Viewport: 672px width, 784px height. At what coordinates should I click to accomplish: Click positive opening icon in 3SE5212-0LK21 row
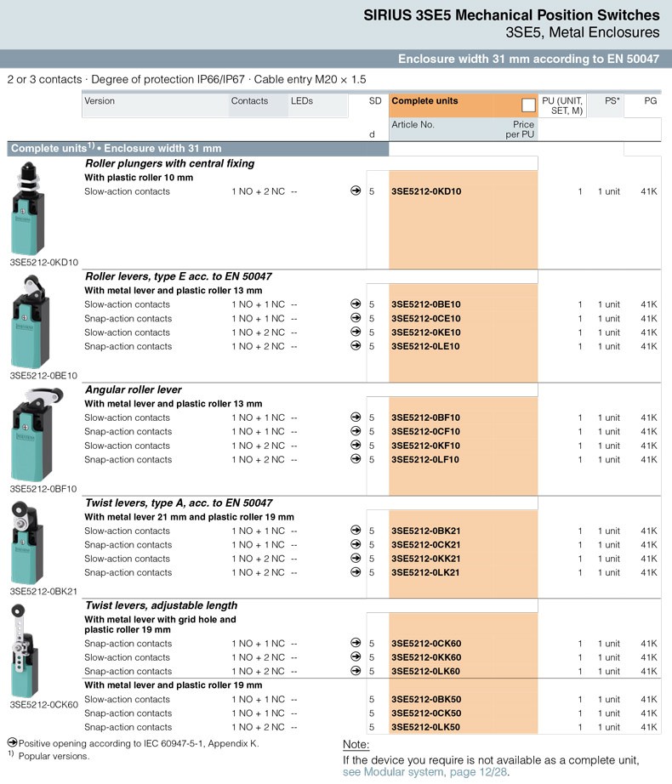point(356,572)
